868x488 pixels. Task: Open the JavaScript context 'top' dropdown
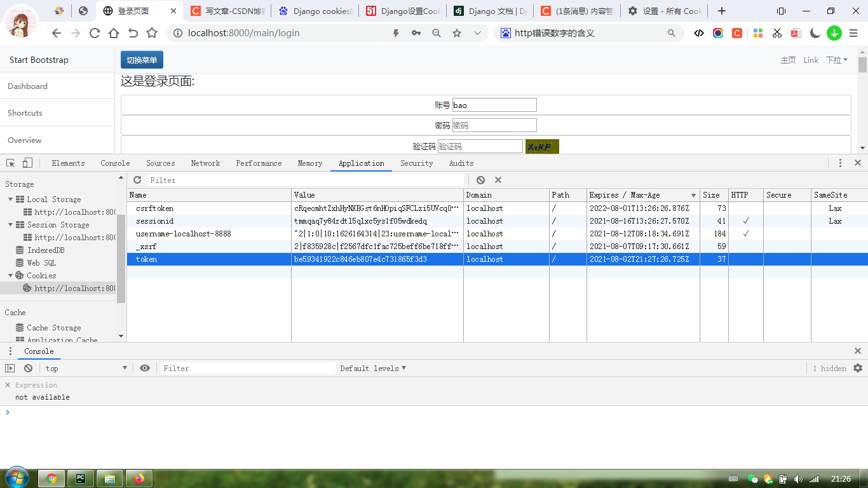tap(86, 368)
